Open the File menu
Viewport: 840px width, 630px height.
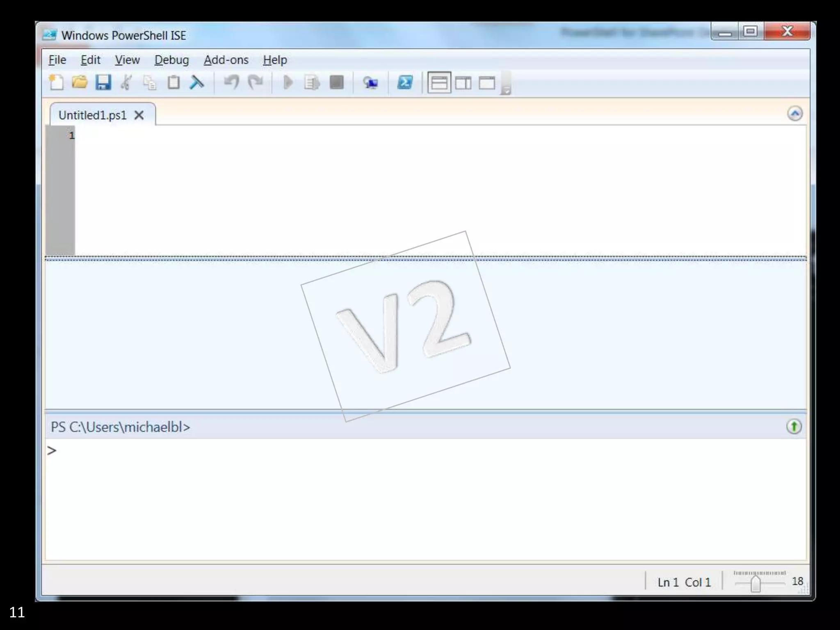point(57,60)
